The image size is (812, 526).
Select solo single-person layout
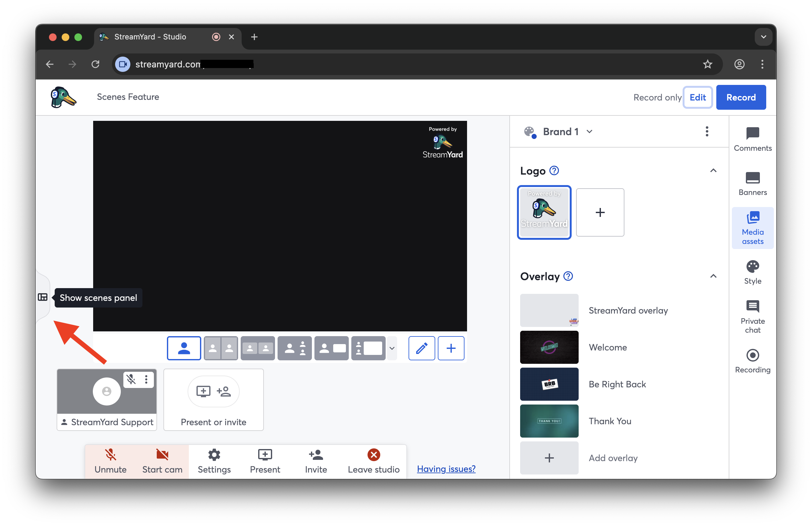click(x=184, y=348)
